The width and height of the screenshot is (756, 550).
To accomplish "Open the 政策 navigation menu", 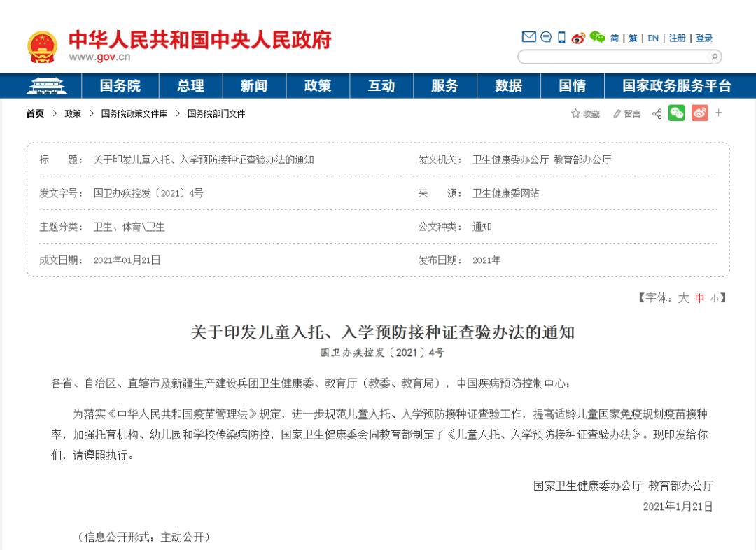I will click(318, 85).
